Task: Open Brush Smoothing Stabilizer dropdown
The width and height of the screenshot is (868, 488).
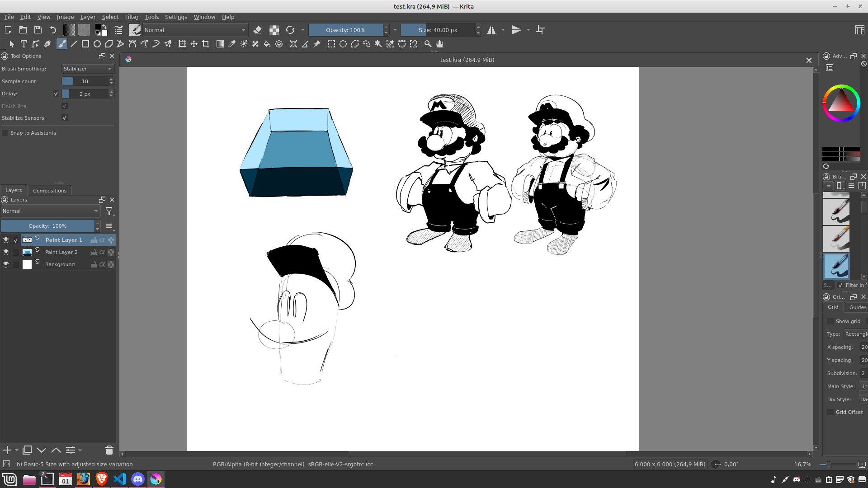Action: pos(88,69)
